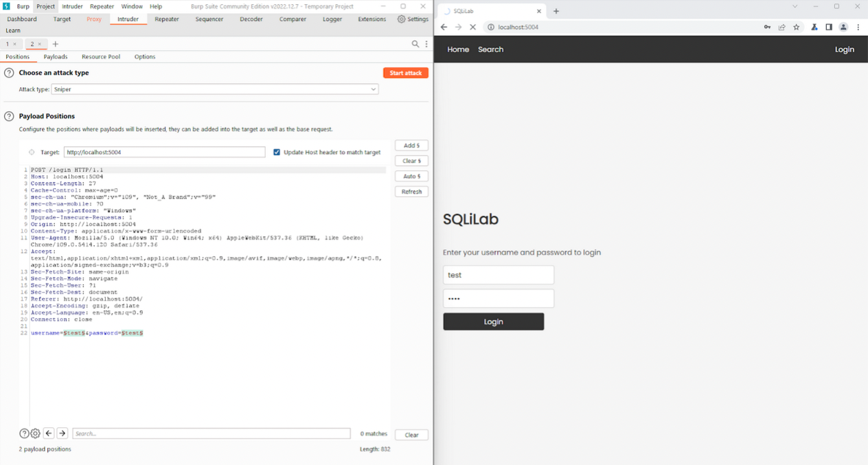868x465 pixels.
Task: Expand the Attack type Sniper dropdown
Action: pos(373,89)
